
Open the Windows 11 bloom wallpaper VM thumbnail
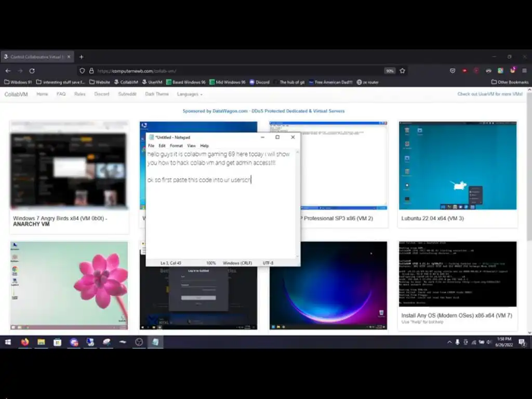coord(328,285)
